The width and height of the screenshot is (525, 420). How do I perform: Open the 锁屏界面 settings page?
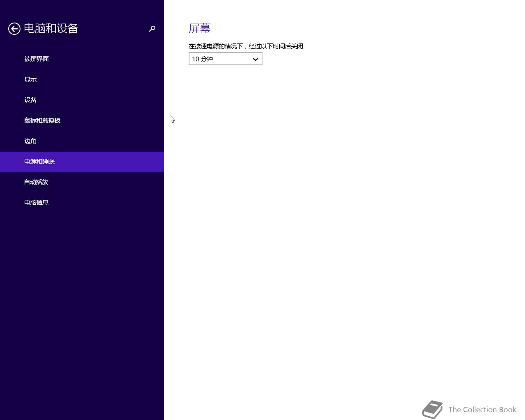[82, 59]
